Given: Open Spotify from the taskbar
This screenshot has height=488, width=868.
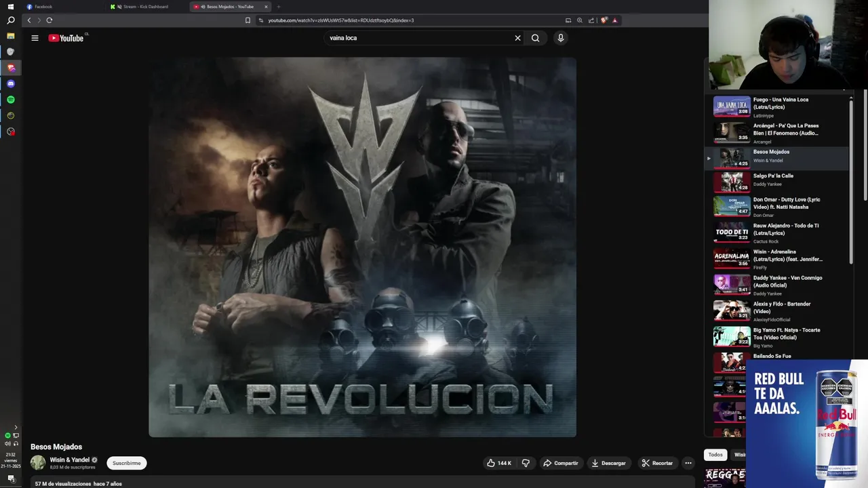Looking at the screenshot, I should coord(10,100).
